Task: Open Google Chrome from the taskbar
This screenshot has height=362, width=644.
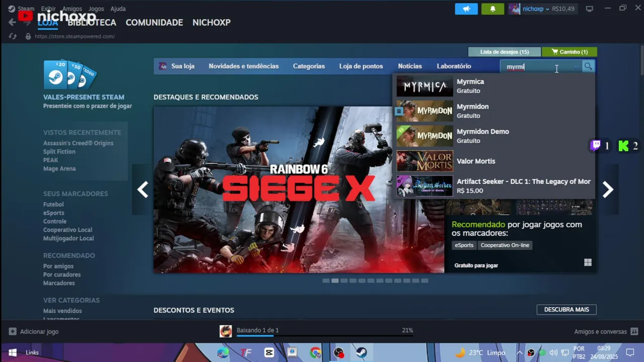Action: coord(315,352)
